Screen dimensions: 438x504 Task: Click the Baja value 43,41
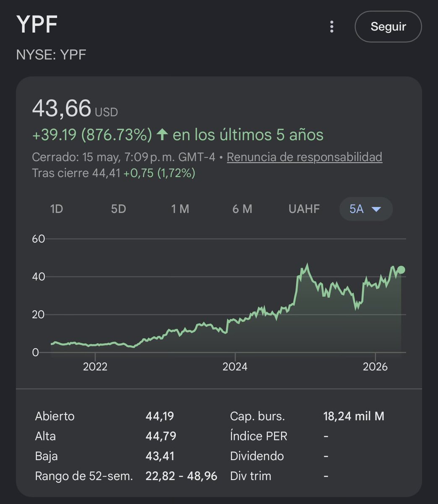point(160,456)
